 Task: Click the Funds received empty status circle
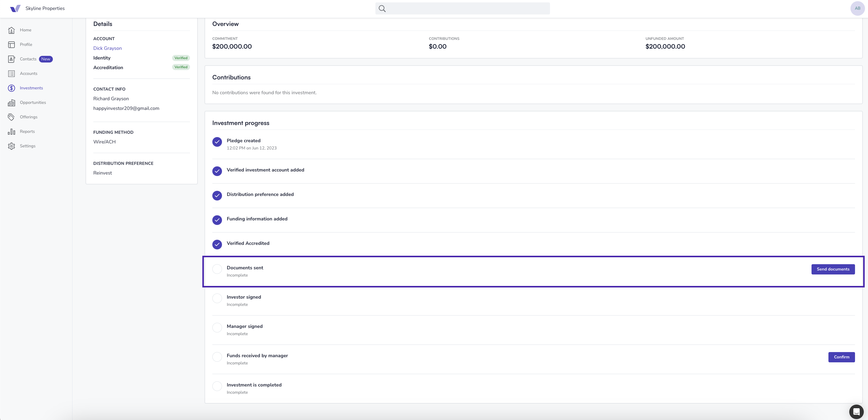[x=217, y=357]
